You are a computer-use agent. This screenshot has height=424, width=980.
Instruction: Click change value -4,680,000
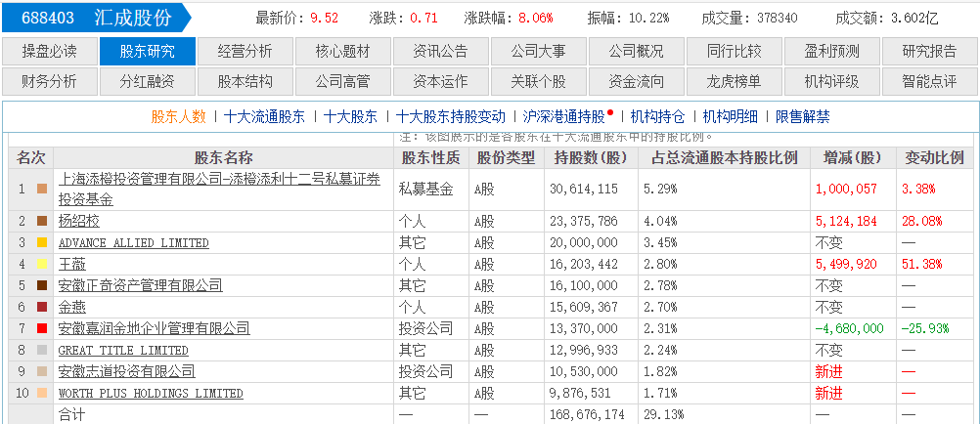[849, 328]
